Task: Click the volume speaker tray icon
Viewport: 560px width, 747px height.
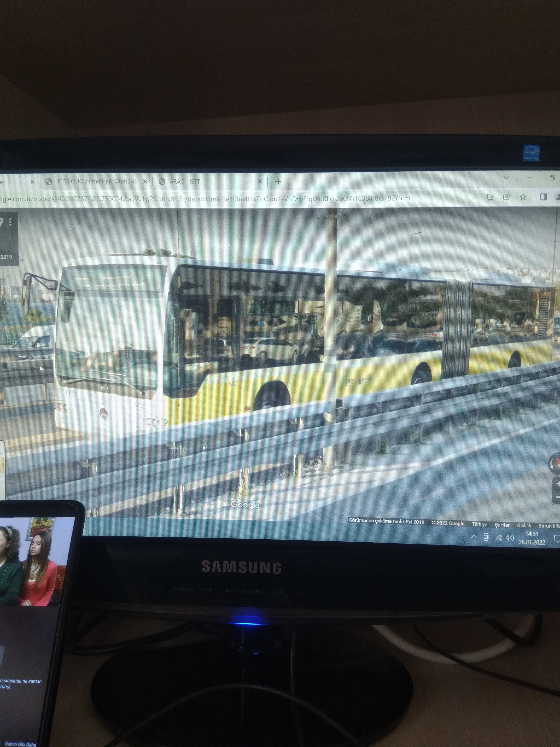Action: [x=510, y=538]
